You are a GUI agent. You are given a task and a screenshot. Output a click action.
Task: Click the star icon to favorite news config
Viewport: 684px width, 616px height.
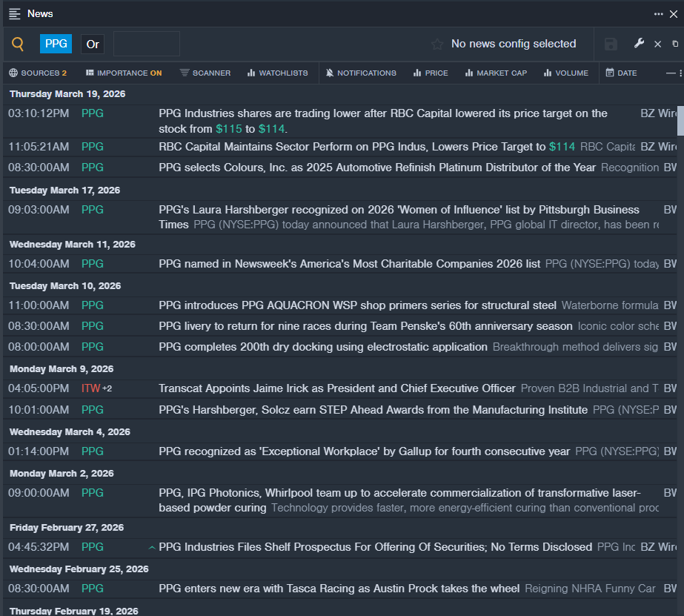pyautogui.click(x=437, y=44)
